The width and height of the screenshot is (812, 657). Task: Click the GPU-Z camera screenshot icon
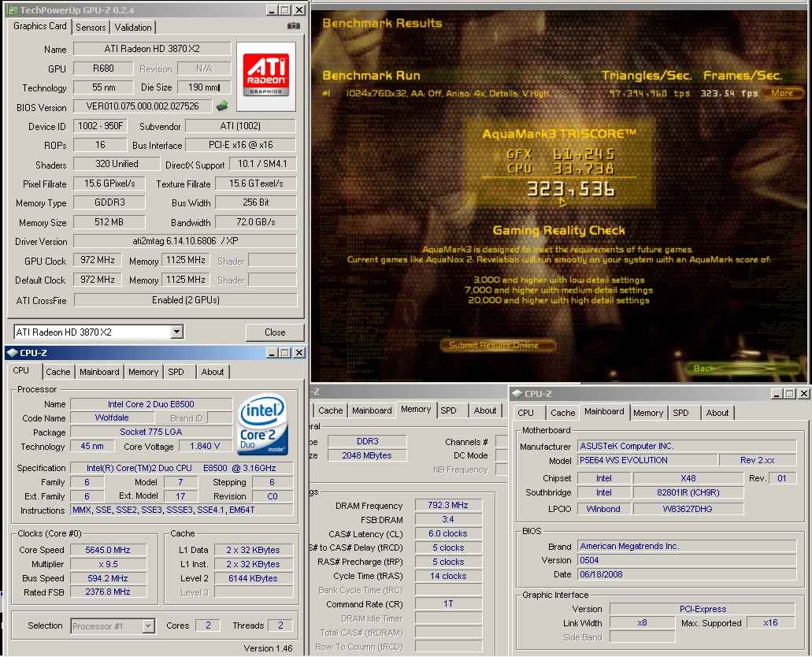click(294, 26)
